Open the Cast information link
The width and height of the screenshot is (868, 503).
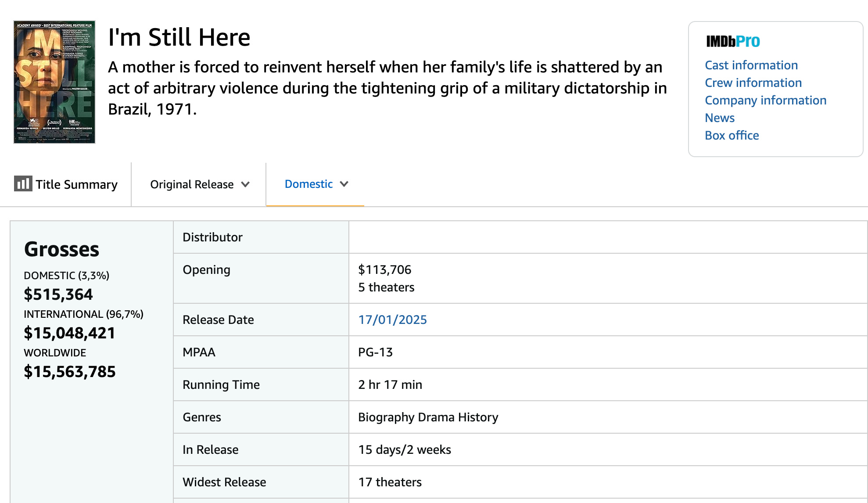[751, 65]
